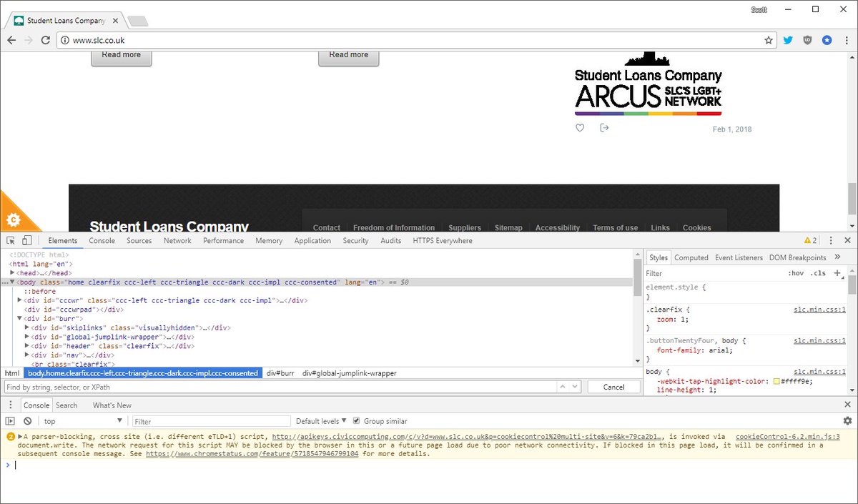Open the Accessibility footer link

click(558, 227)
